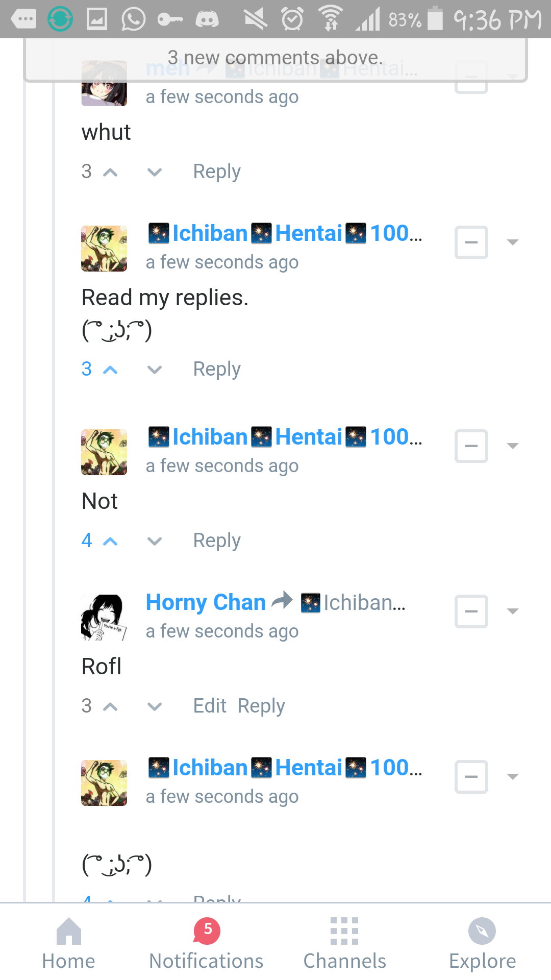
Task: Collapse the "Read my replies." comment thread
Action: point(471,242)
